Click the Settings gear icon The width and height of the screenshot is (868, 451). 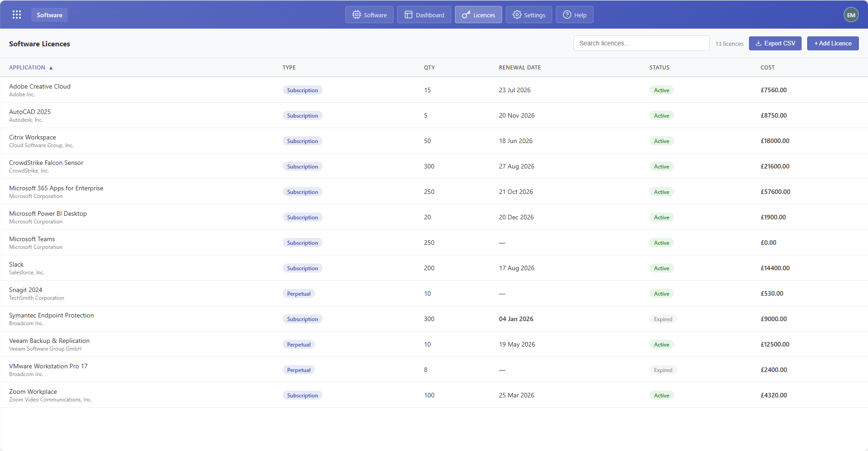(517, 15)
